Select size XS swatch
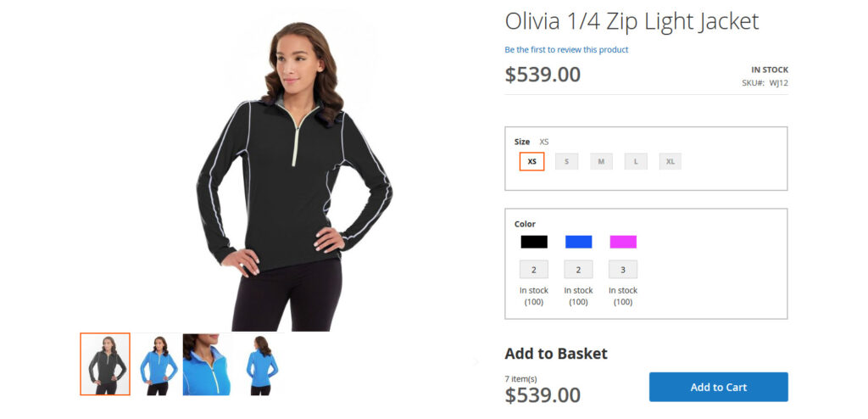This screenshot has width=868, height=419. 532,161
